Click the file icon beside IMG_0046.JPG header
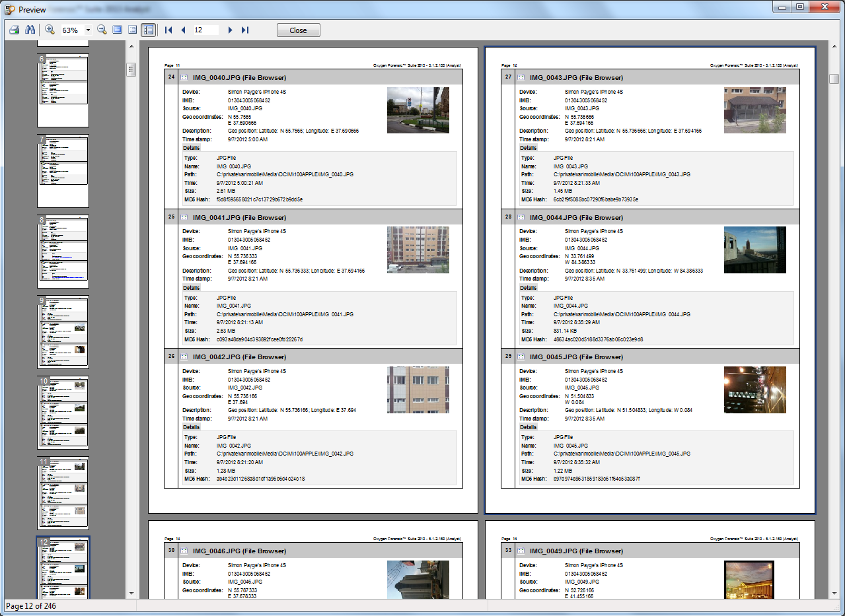This screenshot has width=845, height=616. [184, 551]
